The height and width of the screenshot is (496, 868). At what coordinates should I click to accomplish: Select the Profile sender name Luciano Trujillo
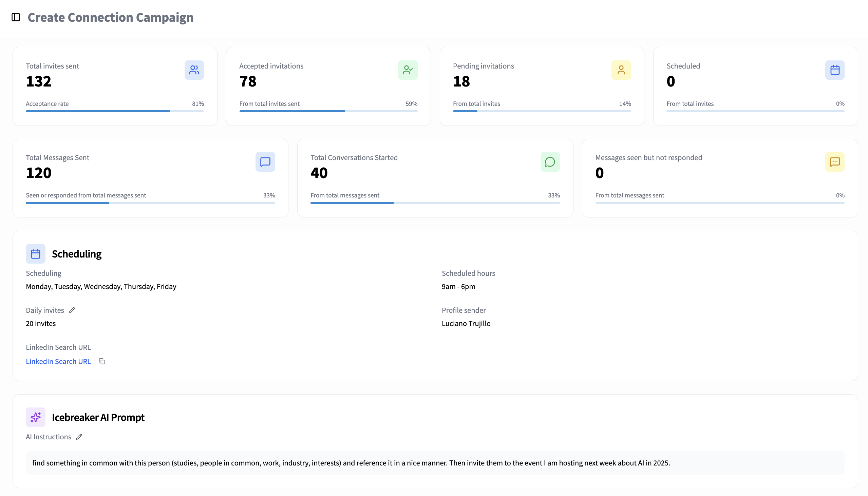[x=466, y=323]
